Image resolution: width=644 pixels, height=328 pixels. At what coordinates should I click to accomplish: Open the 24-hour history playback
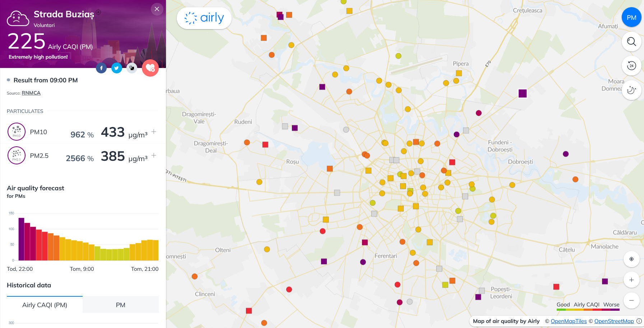(x=631, y=66)
